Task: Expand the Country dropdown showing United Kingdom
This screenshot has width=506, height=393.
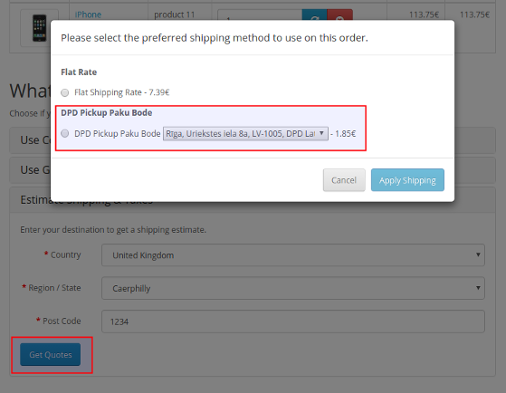Action: 293,255
